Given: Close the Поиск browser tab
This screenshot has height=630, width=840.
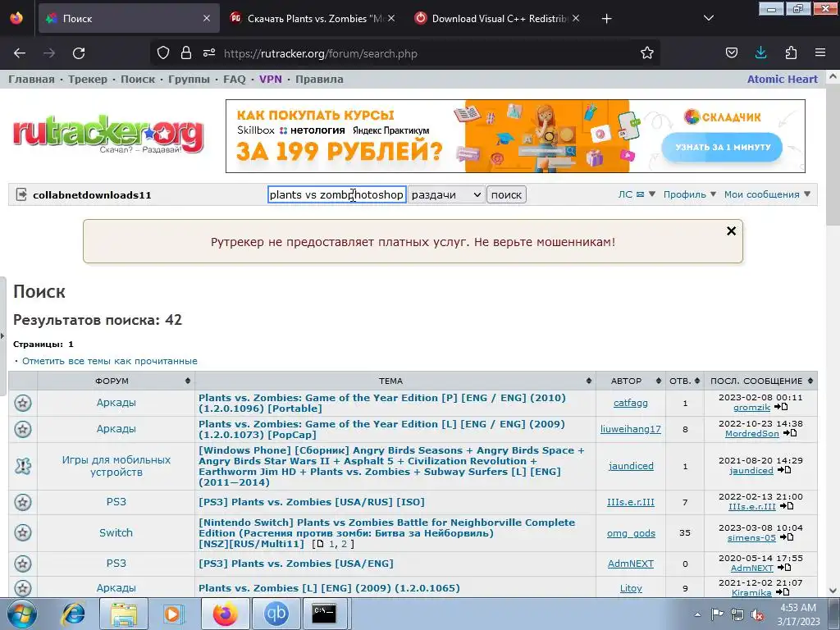Looking at the screenshot, I should pyautogui.click(x=207, y=18).
